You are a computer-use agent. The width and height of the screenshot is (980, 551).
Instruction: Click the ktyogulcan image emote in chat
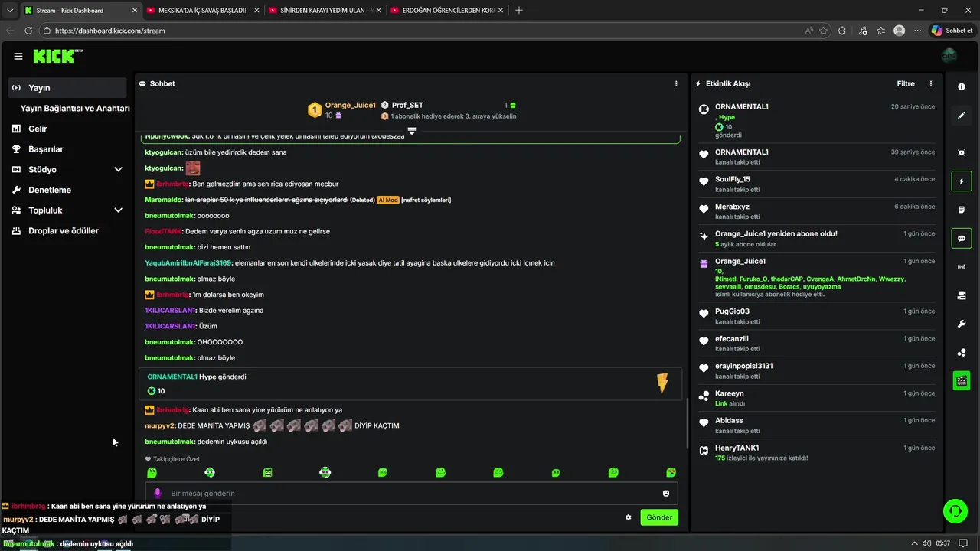[x=193, y=168]
